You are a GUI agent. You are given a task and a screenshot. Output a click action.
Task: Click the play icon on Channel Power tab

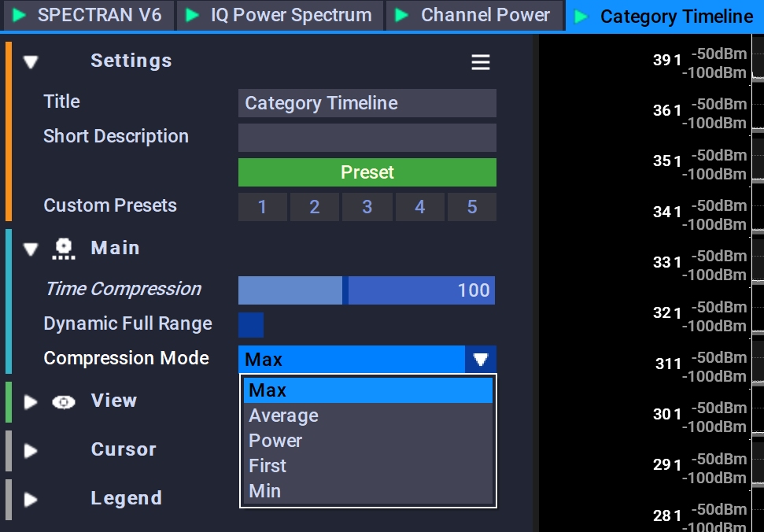(x=402, y=15)
